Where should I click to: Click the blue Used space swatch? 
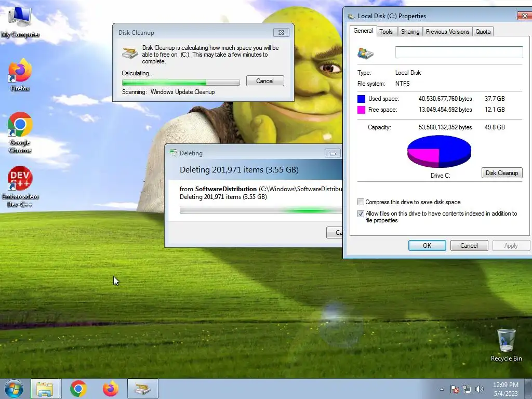click(x=362, y=99)
